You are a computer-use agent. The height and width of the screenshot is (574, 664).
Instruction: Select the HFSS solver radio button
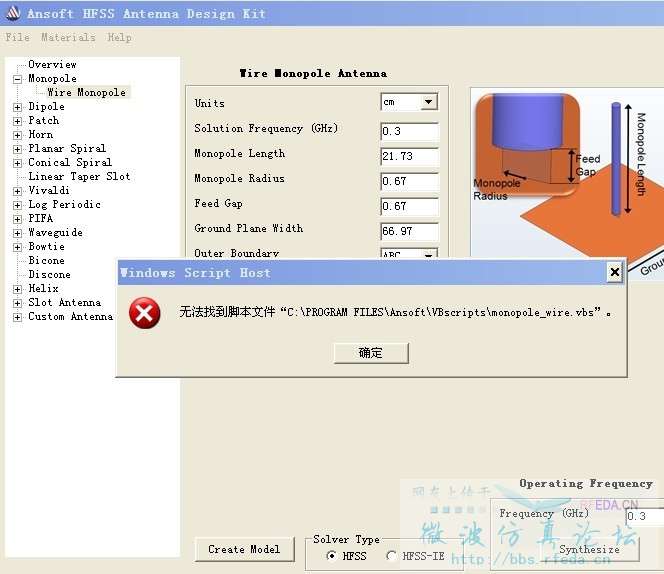coord(332,555)
